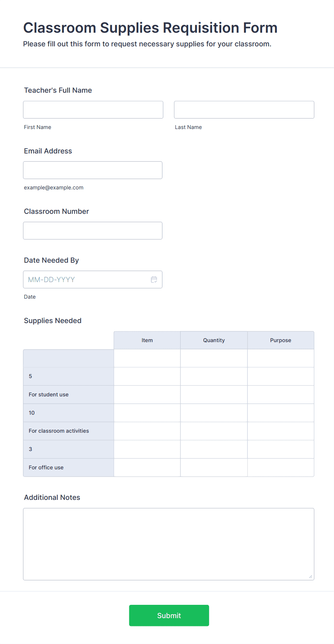Click the Item column header cell
Screen dimensions: 334x644
(147, 340)
